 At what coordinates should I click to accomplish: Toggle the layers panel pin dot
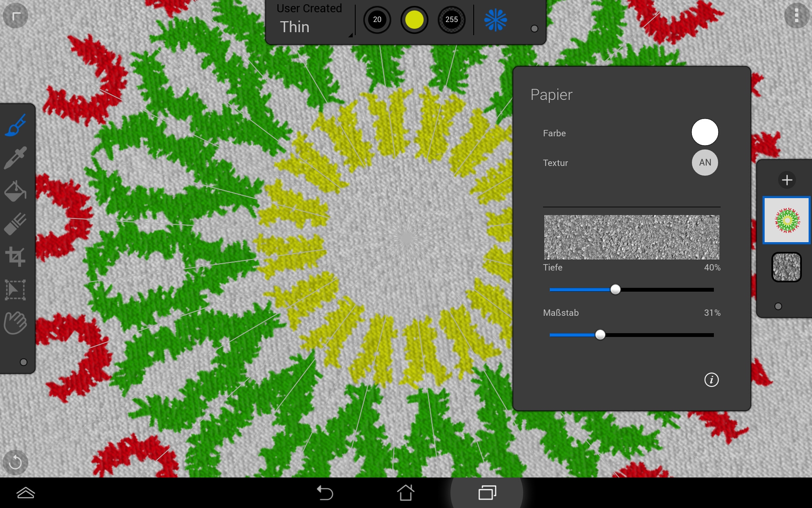coord(778,306)
